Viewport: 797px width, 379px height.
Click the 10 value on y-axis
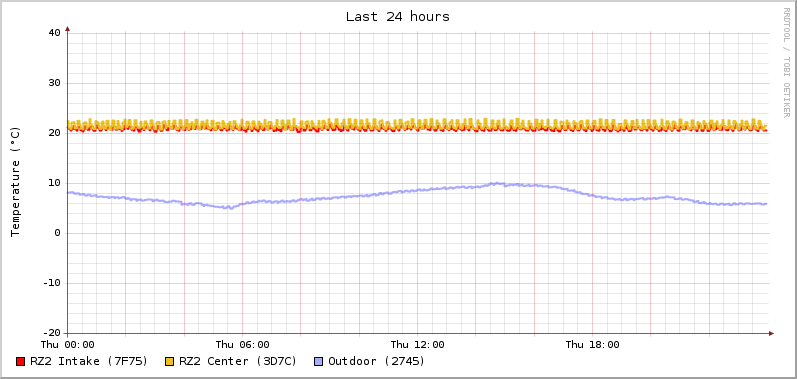54,183
